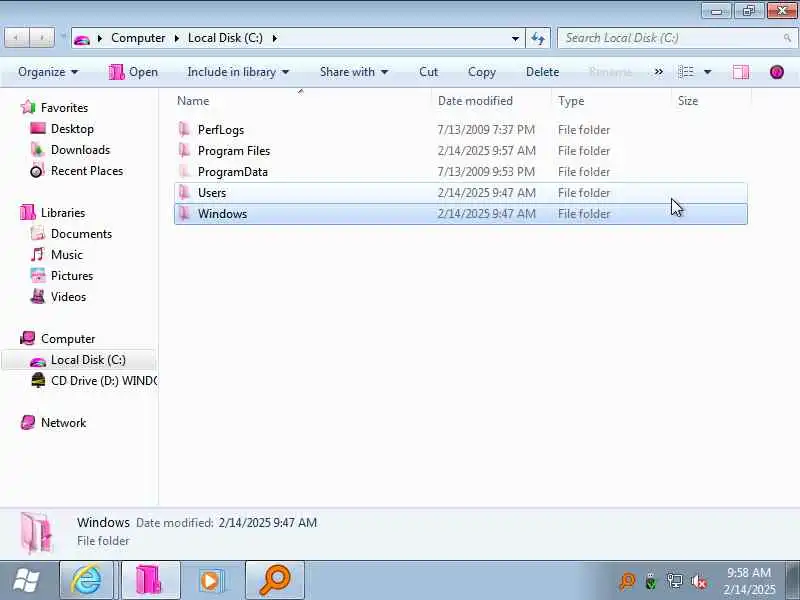Sort by the Type column header
Viewport: 800px width, 600px height.
[x=611, y=101]
